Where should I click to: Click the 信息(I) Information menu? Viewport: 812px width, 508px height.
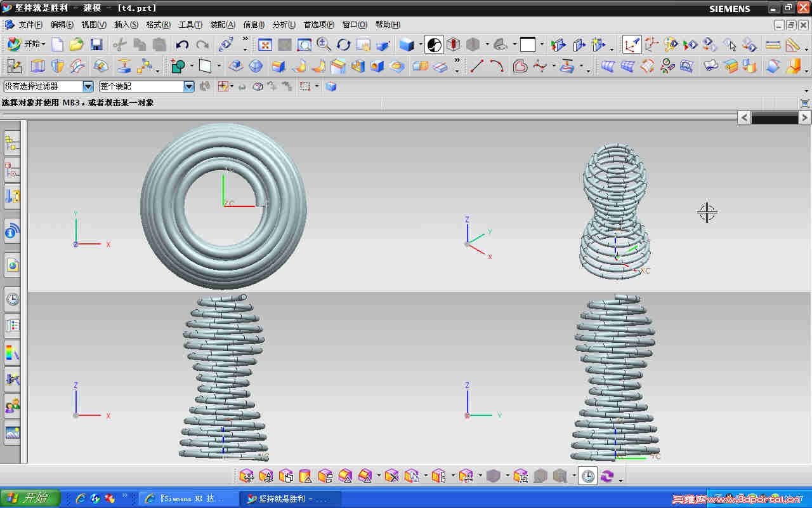[x=254, y=25]
